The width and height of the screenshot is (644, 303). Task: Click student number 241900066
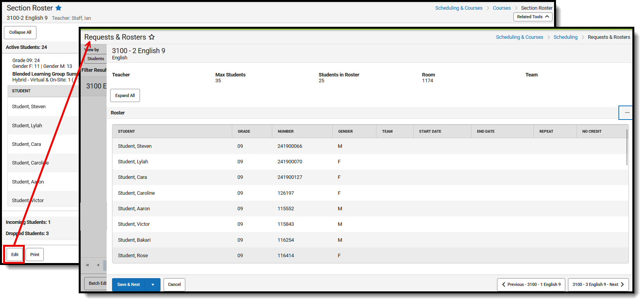tap(290, 146)
